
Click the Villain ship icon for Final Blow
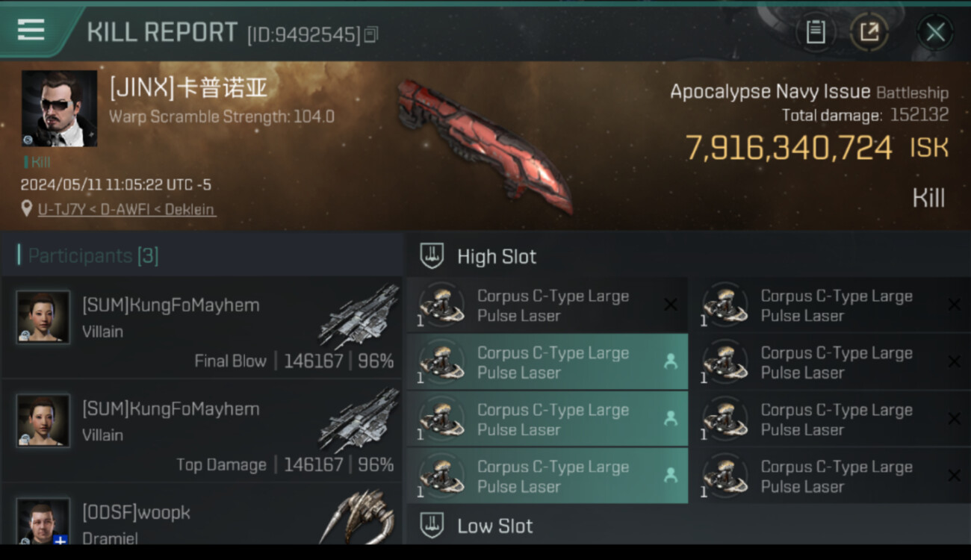(x=359, y=316)
